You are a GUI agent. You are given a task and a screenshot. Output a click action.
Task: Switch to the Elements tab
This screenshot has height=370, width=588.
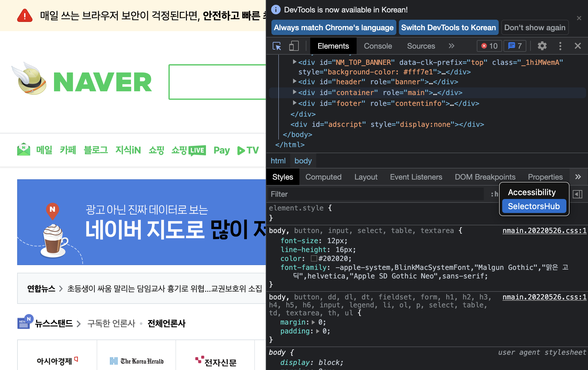[x=333, y=46]
